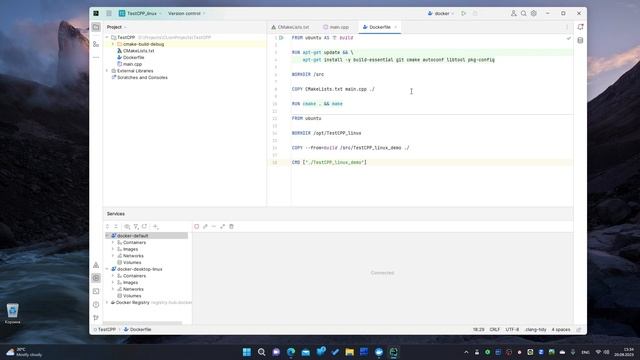Select CMakeLists.txt in the project tree
640x360 pixels.
pyautogui.click(x=136, y=51)
